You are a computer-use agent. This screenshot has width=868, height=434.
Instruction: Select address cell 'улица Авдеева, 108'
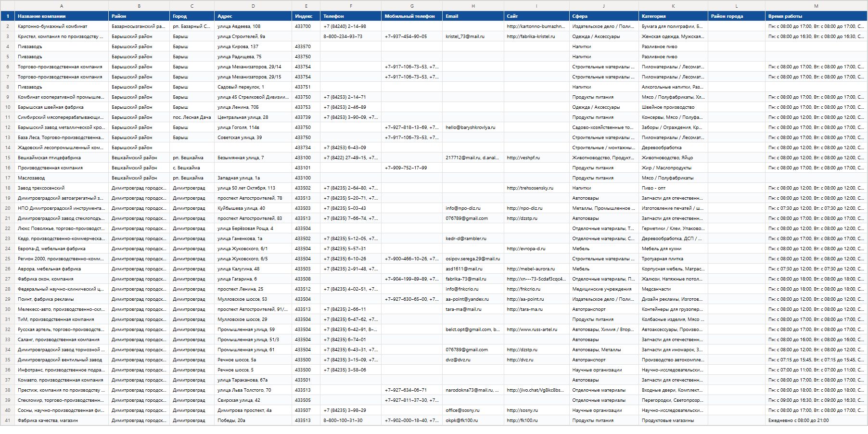pos(253,26)
